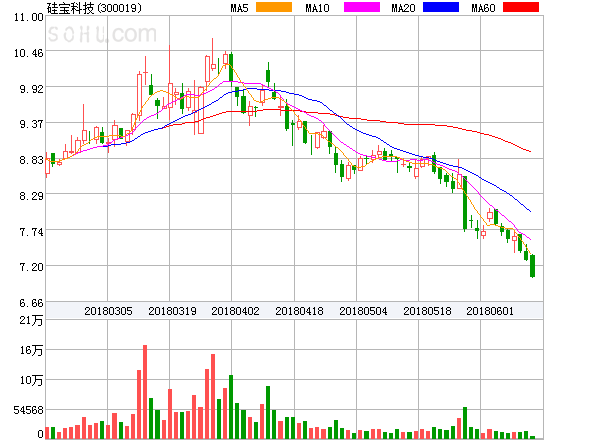Click the 16万 volume axis label
Screen dimensions: 600x440
(x=31, y=350)
